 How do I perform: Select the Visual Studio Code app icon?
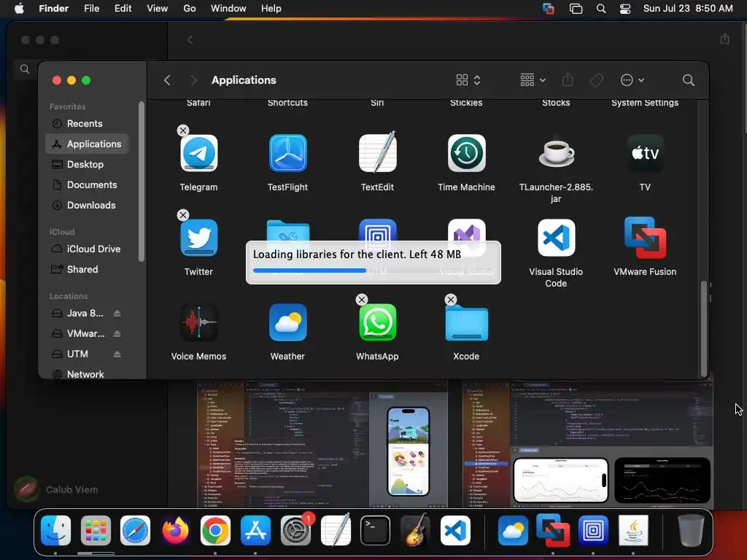(x=556, y=238)
